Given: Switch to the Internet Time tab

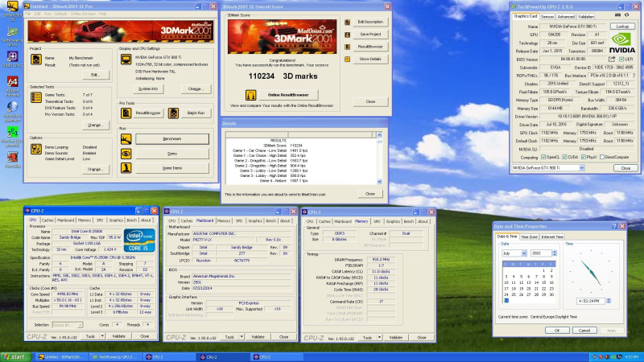Looking at the screenshot, I should (x=552, y=237).
